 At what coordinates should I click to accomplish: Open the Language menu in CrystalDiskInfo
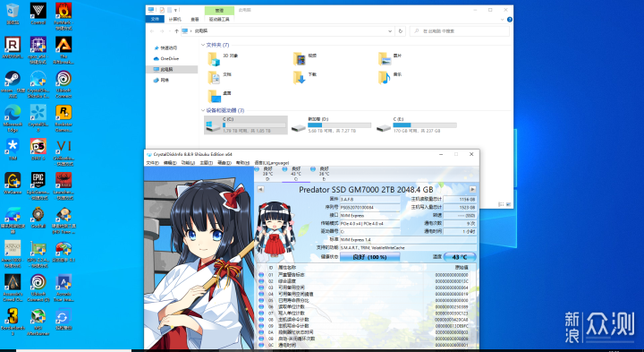click(x=272, y=163)
